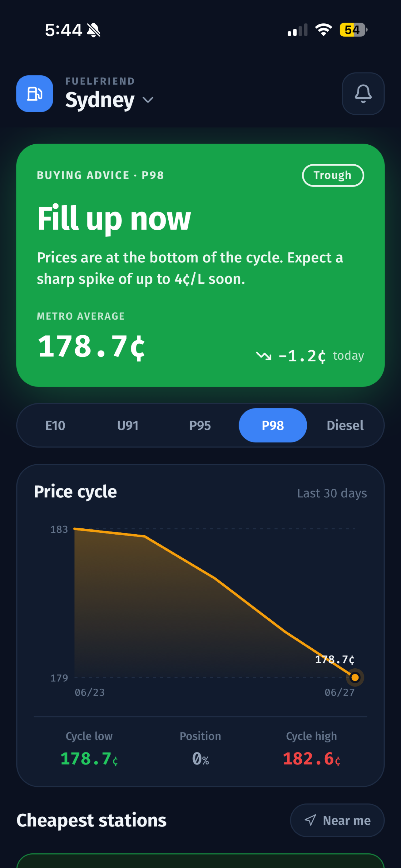Open the Sydney location selector
Screen dimensions: 401x868
(109, 100)
